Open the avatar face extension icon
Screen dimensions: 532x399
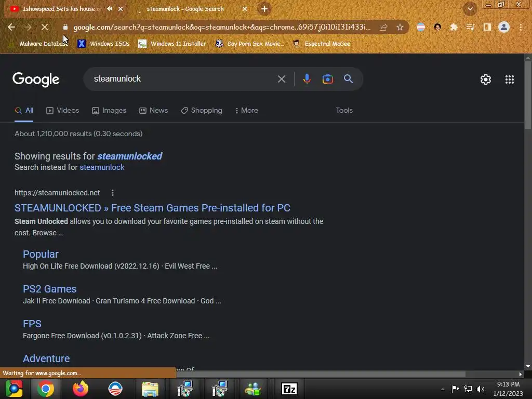[437, 27]
